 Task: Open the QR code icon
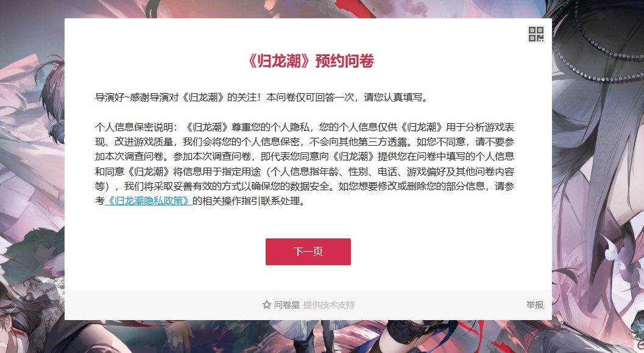536,34
